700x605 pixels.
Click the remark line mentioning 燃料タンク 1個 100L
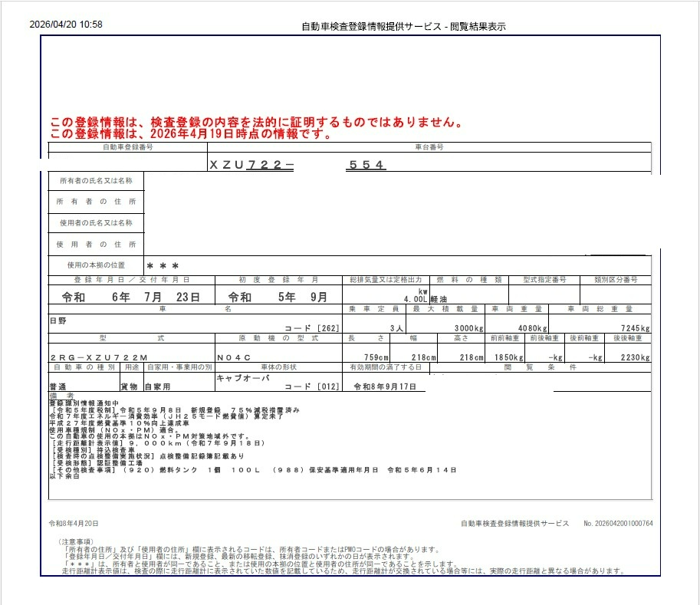point(254,470)
